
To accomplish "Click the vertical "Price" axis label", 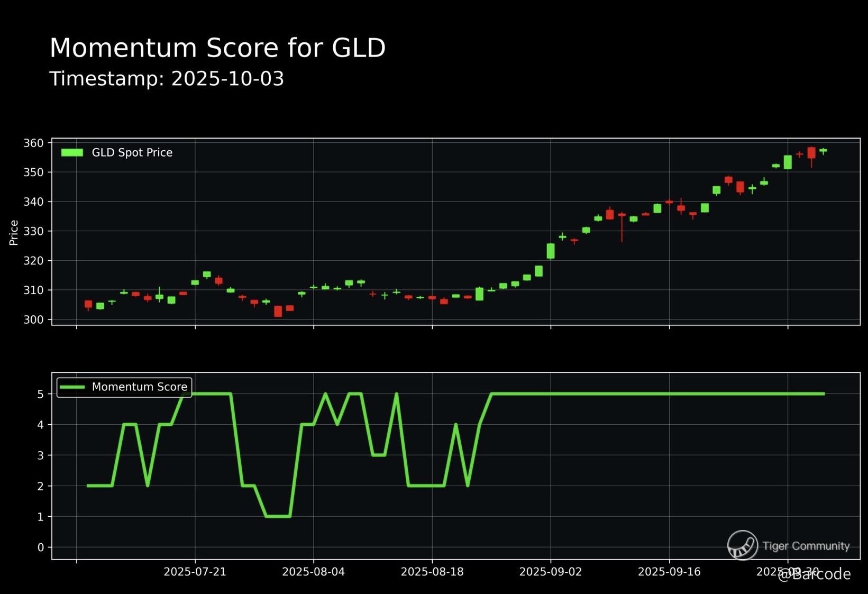I will (14, 233).
